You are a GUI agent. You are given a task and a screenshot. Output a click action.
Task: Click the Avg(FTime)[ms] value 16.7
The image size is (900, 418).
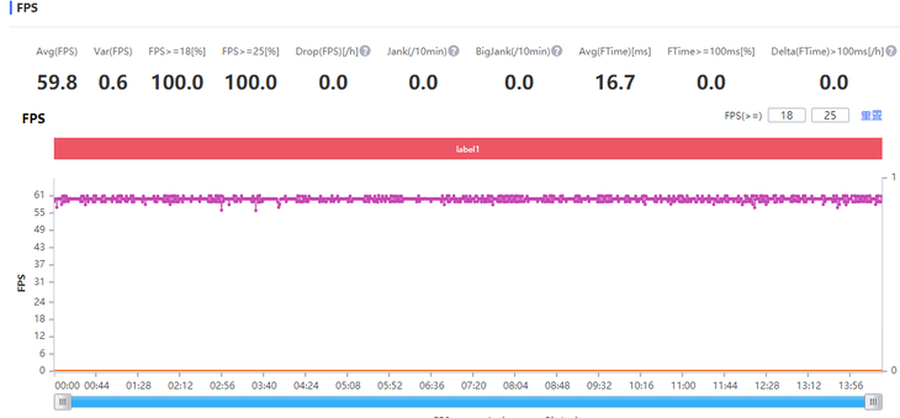[615, 82]
